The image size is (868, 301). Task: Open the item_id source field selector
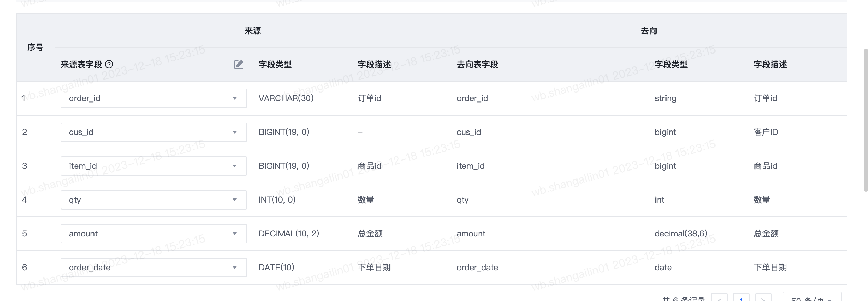click(154, 166)
